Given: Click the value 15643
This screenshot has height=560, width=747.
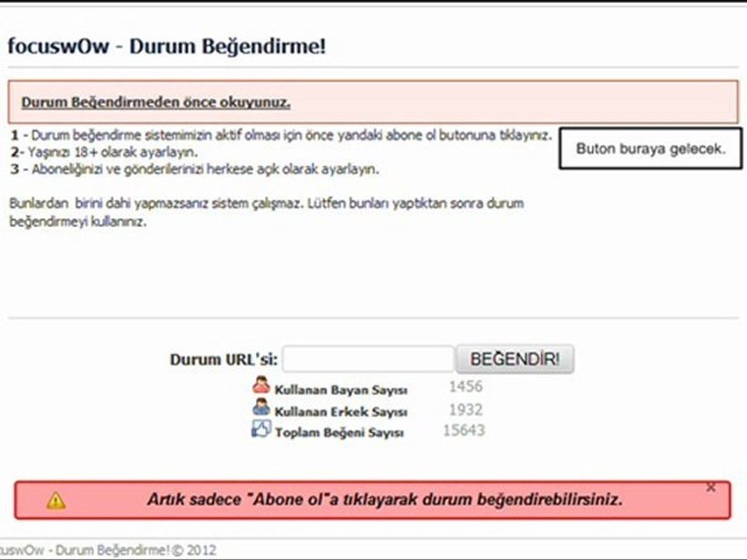Looking at the screenshot, I should pyautogui.click(x=464, y=430).
